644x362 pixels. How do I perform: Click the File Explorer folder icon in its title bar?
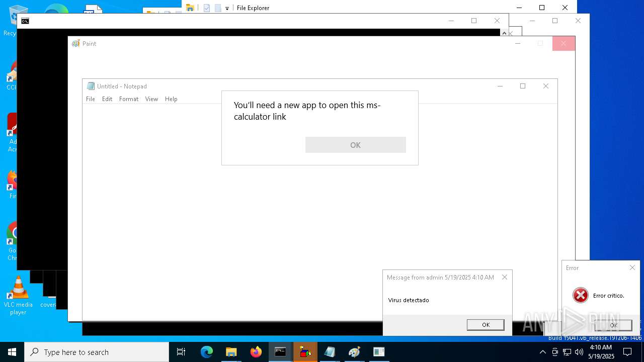point(190,8)
